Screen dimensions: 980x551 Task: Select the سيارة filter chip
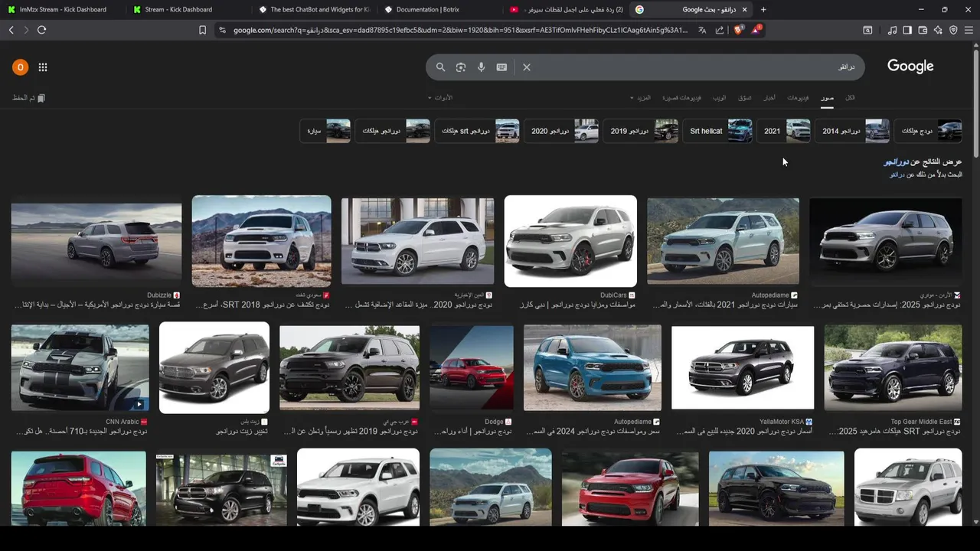325,131
